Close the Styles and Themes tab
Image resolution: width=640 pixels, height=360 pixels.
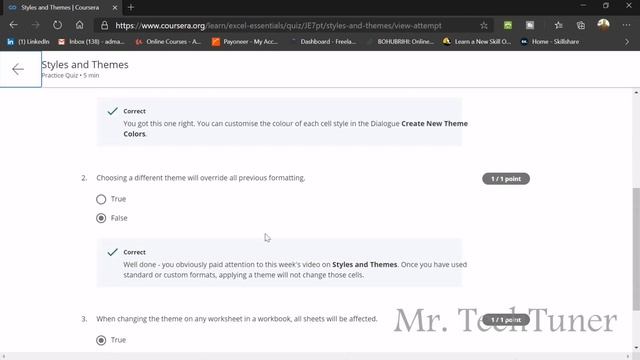(115, 7)
